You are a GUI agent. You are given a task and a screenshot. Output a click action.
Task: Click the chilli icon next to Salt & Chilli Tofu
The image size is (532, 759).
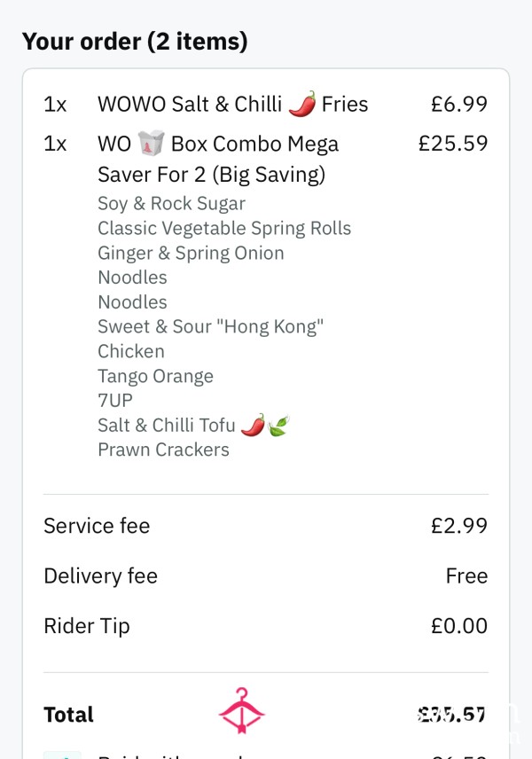254,425
